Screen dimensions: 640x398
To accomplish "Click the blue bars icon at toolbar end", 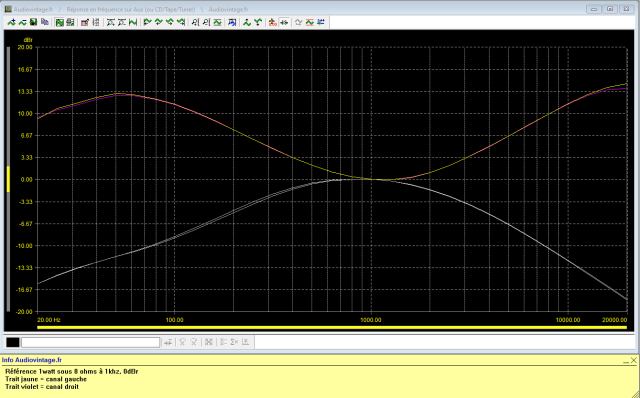I will [x=321, y=22].
